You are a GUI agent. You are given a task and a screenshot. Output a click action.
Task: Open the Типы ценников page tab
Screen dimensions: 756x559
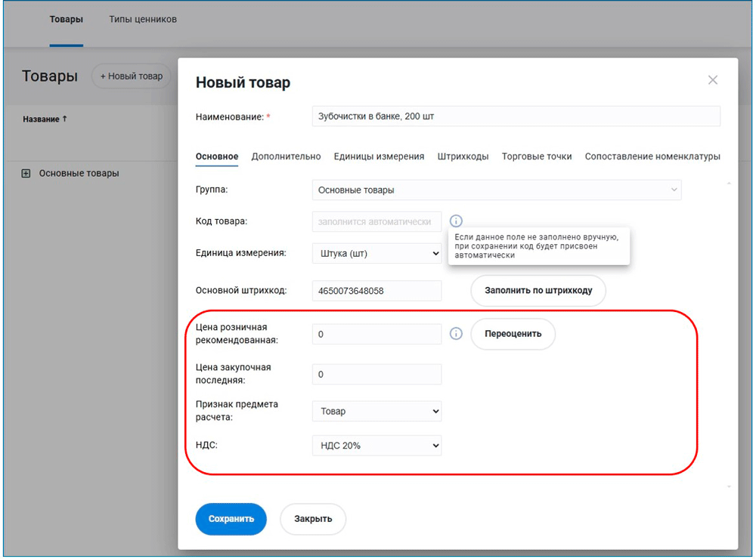[x=143, y=19]
